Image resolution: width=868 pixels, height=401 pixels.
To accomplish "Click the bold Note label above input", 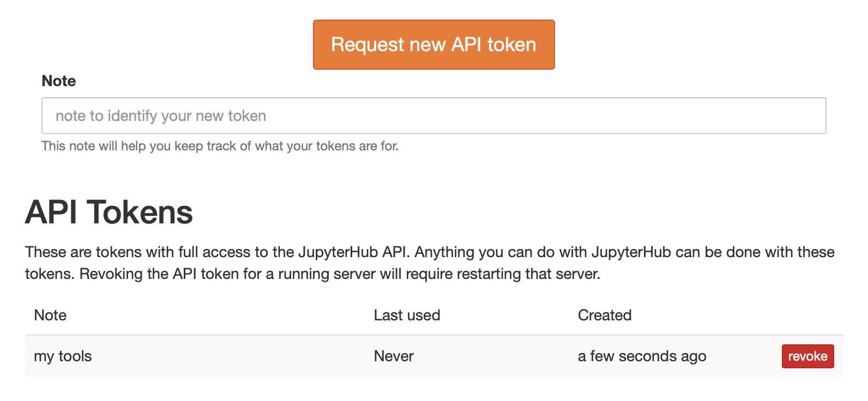I will pyautogui.click(x=59, y=81).
